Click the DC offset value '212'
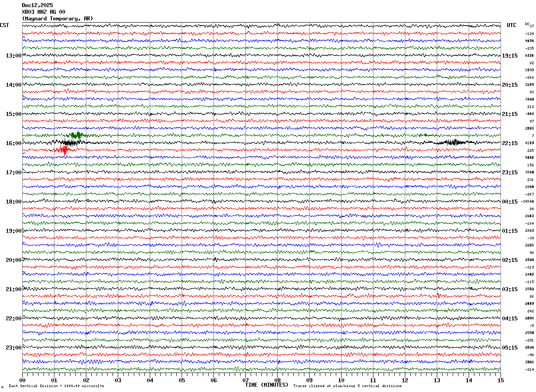 (x=530, y=107)
